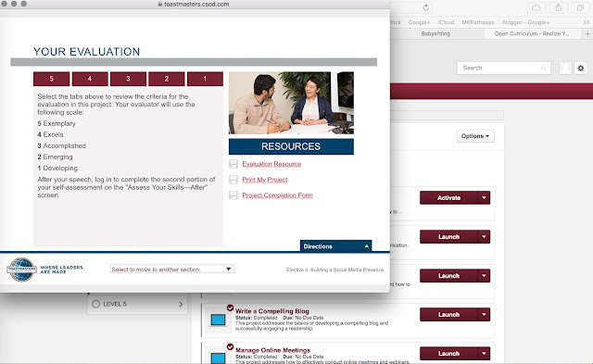Image resolution: width=593 pixels, height=364 pixels.
Task: Click the '5 Exemplary' scale line
Action: (x=57, y=123)
